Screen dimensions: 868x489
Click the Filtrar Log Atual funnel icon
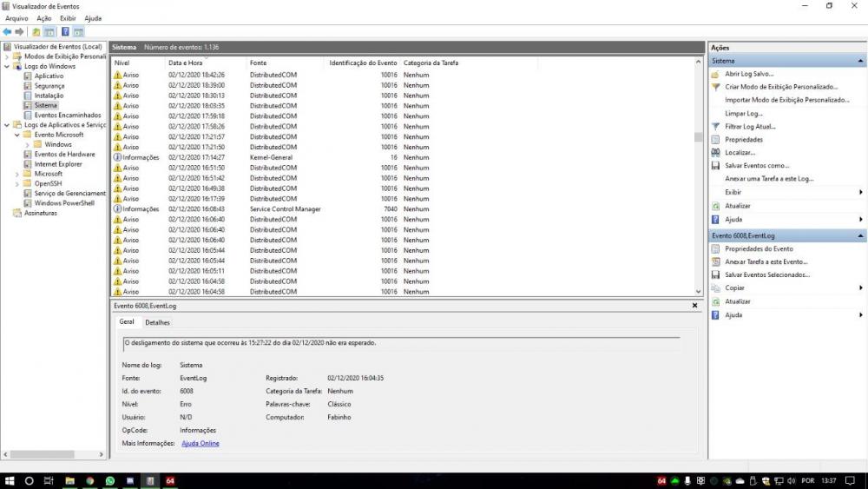pyautogui.click(x=715, y=126)
